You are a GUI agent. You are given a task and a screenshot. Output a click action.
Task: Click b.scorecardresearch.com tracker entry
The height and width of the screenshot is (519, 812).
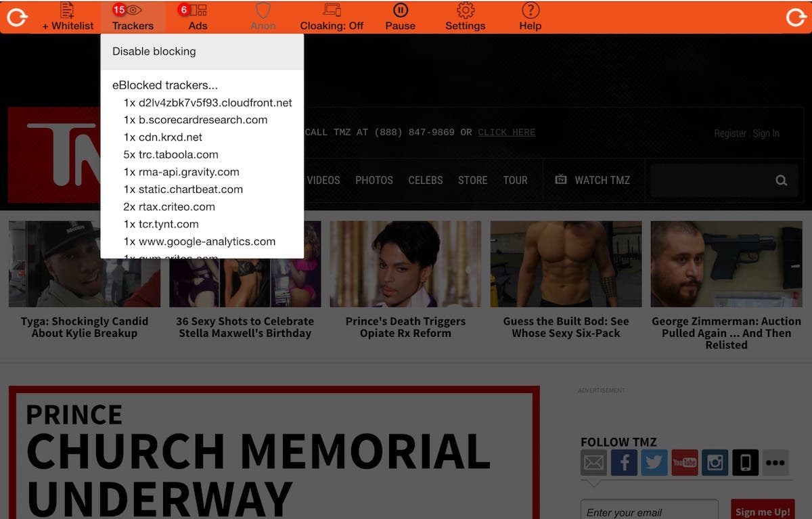196,120
